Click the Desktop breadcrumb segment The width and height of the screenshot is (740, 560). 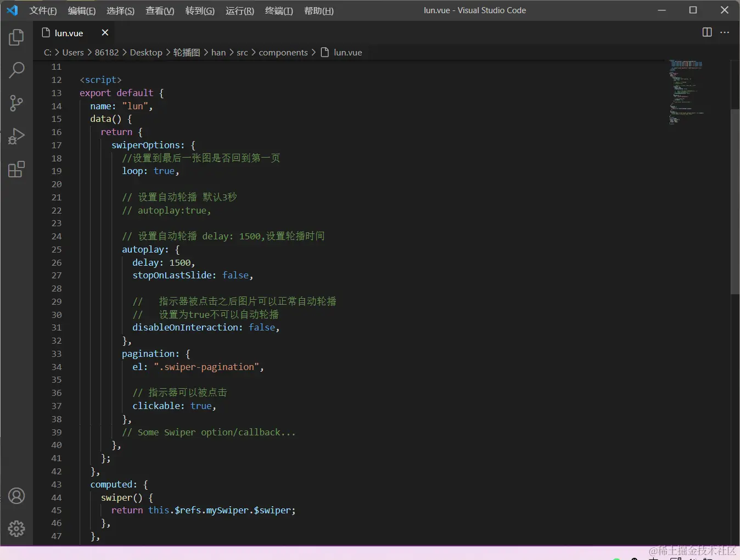[x=146, y=53]
